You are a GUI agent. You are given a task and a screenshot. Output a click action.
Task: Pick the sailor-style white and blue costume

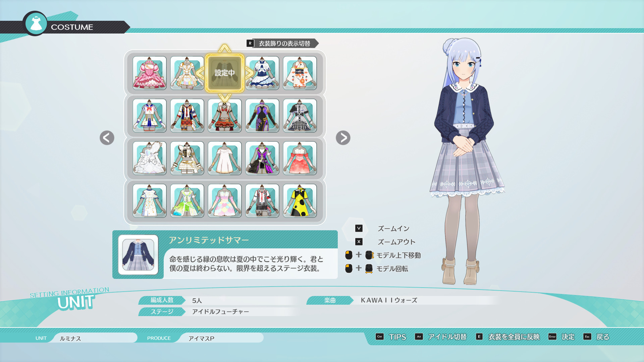149,116
